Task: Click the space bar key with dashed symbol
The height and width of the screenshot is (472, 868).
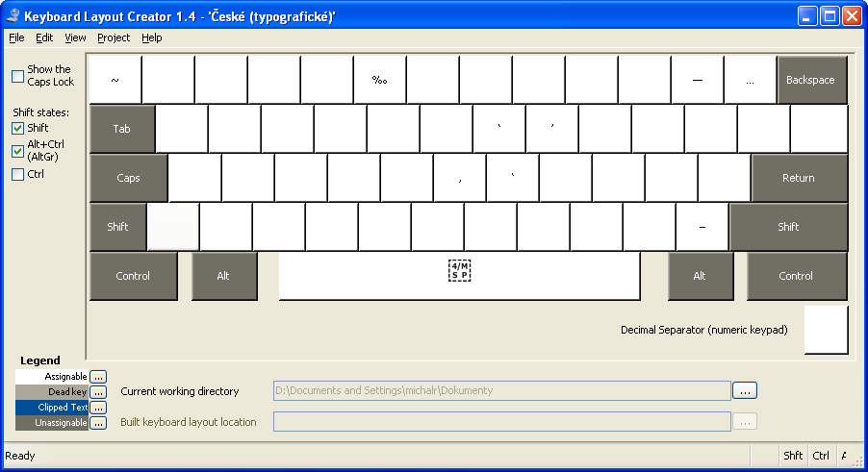Action: (459, 275)
